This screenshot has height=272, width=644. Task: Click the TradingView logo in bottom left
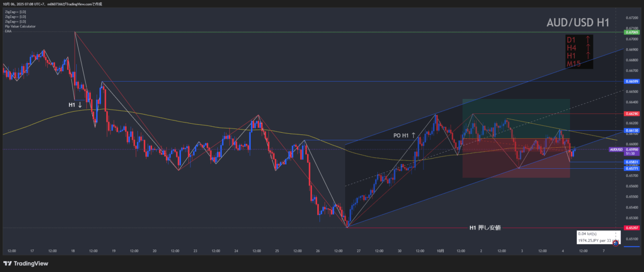[25, 263]
